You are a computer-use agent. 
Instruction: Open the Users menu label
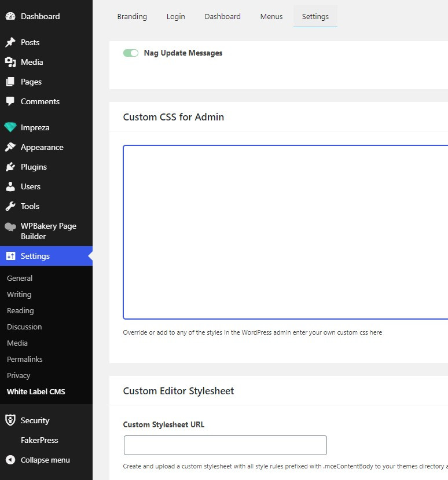[x=31, y=186]
